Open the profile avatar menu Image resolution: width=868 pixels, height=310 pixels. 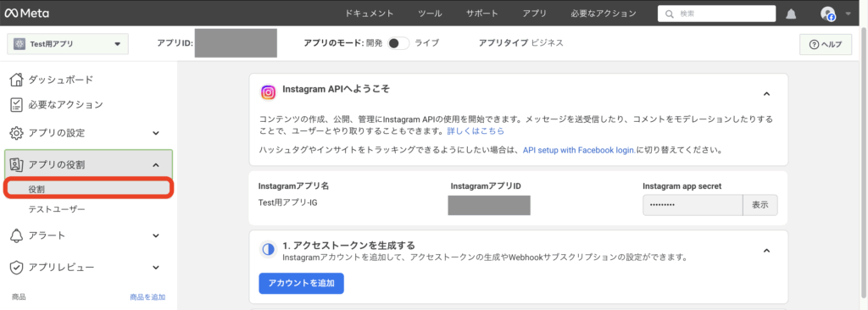coord(828,14)
